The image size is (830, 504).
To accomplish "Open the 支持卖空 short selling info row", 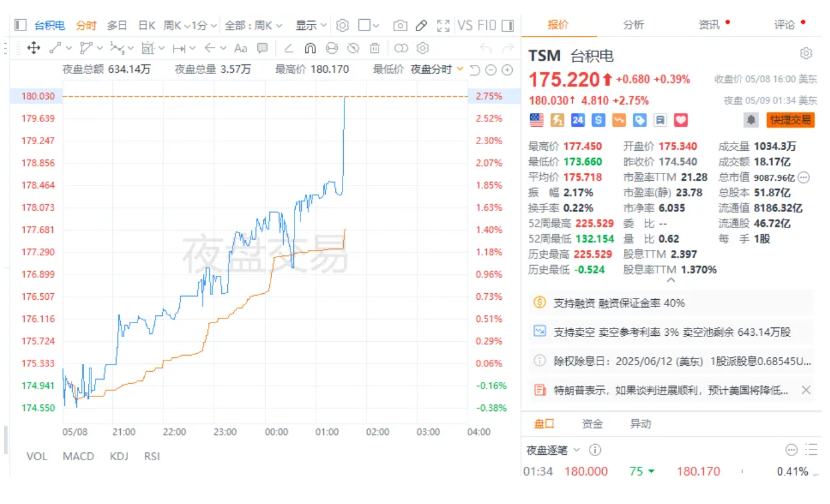I will pos(671,332).
